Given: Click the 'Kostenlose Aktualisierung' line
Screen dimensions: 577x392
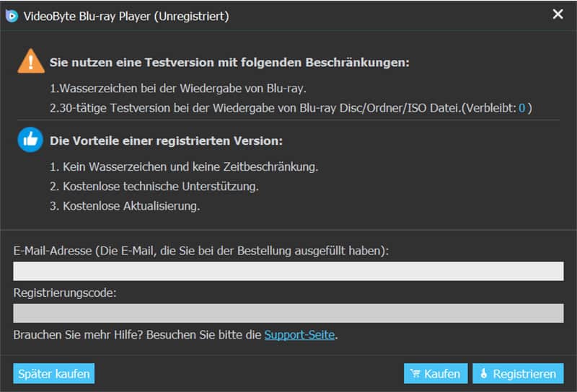Looking at the screenshot, I should (x=125, y=206).
